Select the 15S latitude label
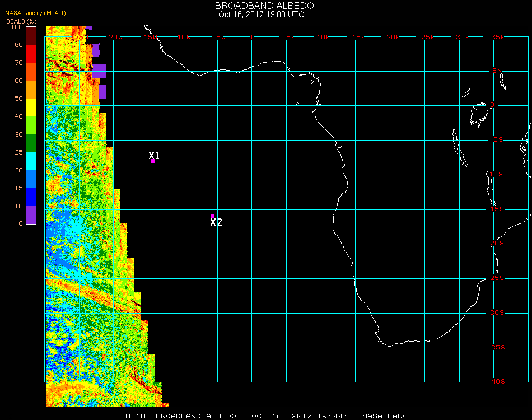 click(498, 209)
